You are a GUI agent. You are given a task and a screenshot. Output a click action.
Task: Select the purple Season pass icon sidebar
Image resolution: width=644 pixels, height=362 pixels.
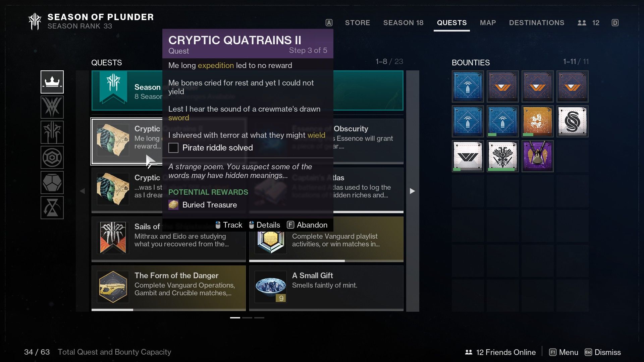coord(52,82)
